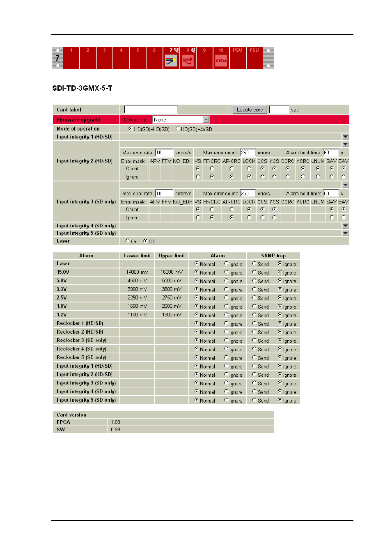Select slot 3 in the frame bar
This screenshot has width=392, height=554.
pyautogui.click(x=105, y=58)
